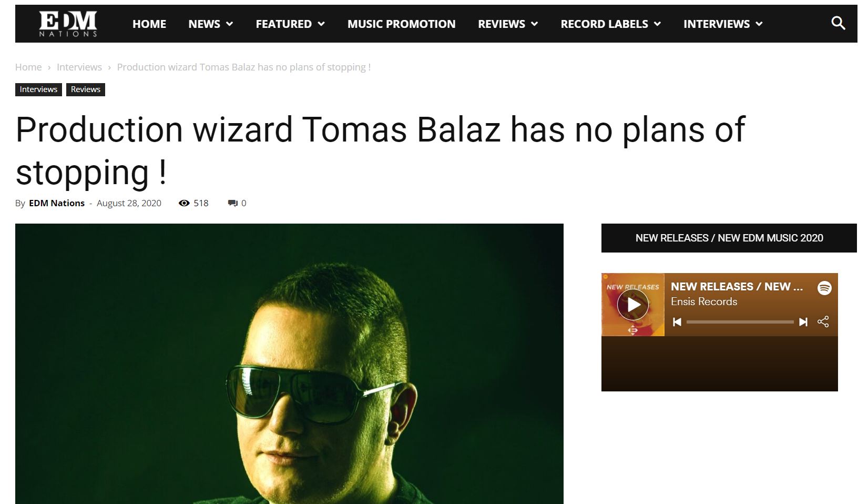Go to previous track in Spotify player
Image resolution: width=868 pixels, height=504 pixels.
[677, 322]
